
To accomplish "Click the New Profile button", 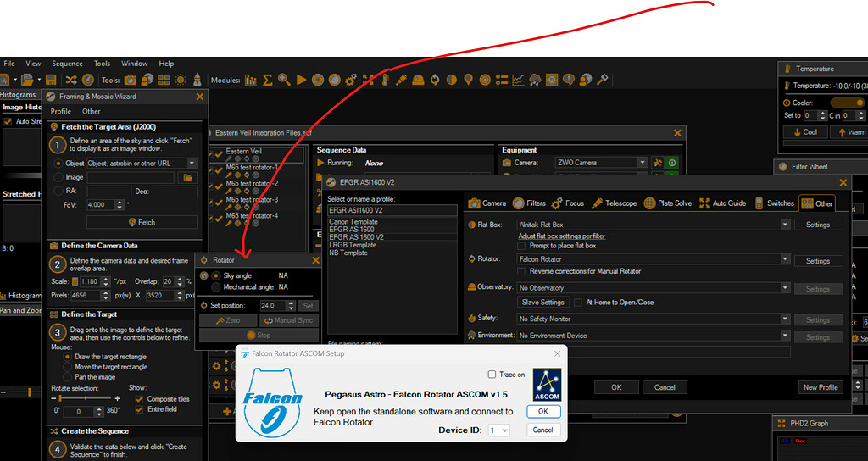I will pyautogui.click(x=821, y=387).
